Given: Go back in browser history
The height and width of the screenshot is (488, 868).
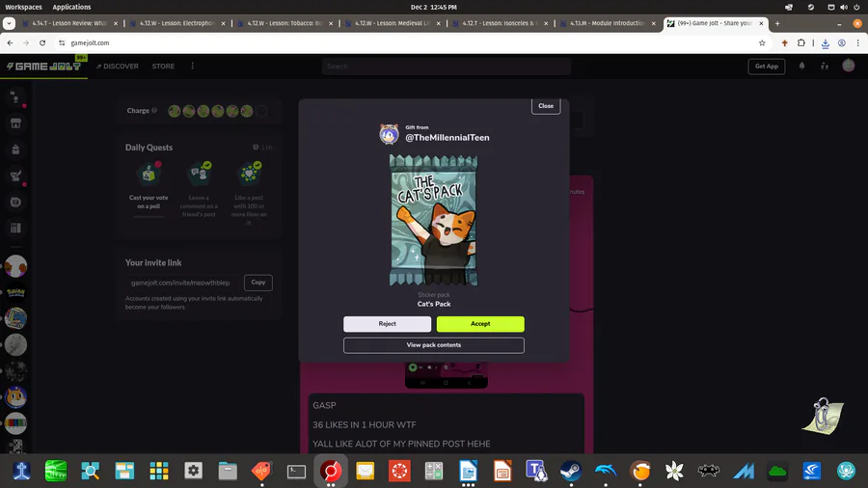Looking at the screenshot, I should point(10,42).
